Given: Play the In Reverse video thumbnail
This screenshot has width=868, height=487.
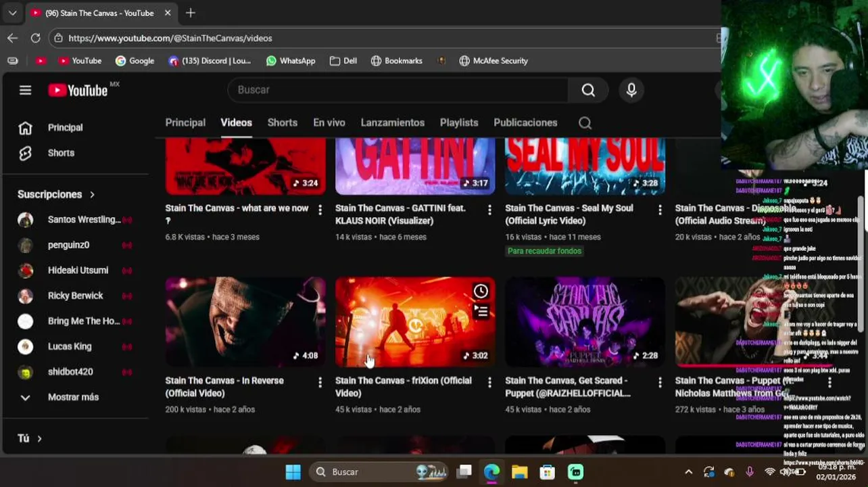Looking at the screenshot, I should tap(245, 322).
